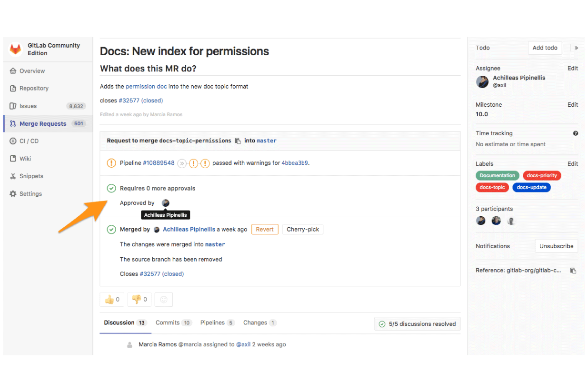The height and width of the screenshot is (392, 588).
Task: Click the Unsubscribe notifications button
Action: pyautogui.click(x=556, y=246)
